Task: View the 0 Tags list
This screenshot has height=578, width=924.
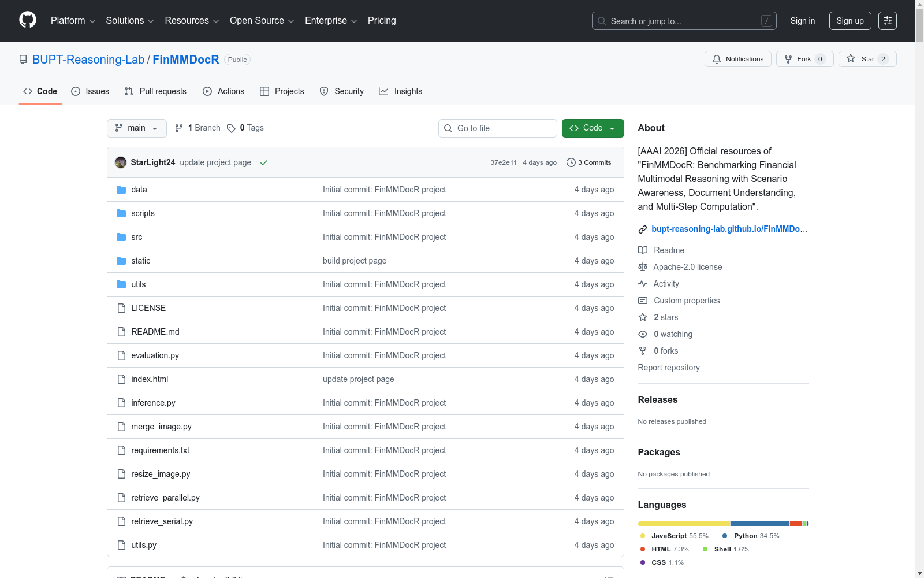Action: [x=245, y=128]
